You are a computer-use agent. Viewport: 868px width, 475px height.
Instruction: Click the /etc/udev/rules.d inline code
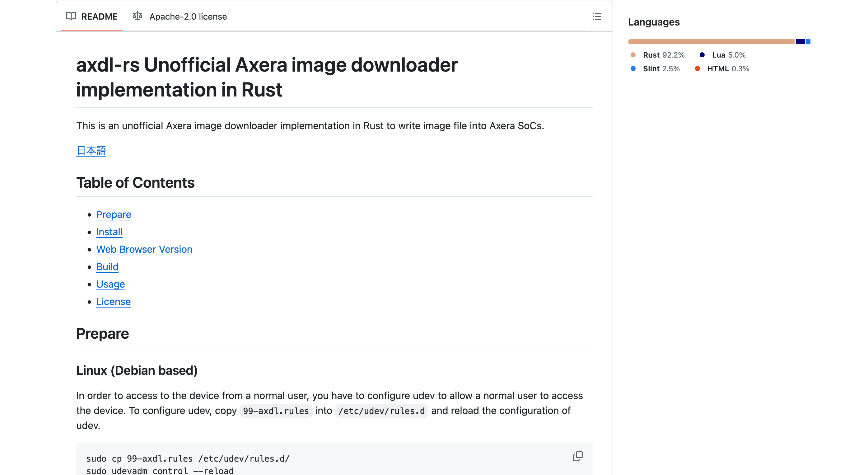(x=382, y=411)
